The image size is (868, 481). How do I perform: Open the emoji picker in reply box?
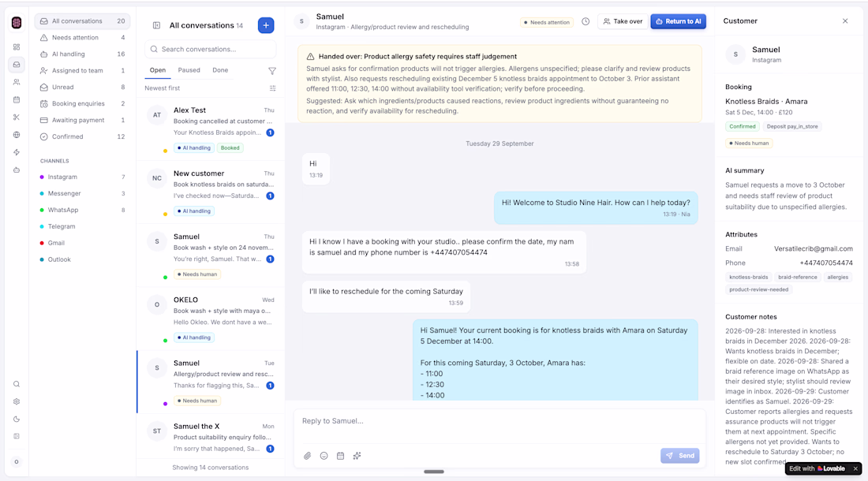pyautogui.click(x=324, y=456)
